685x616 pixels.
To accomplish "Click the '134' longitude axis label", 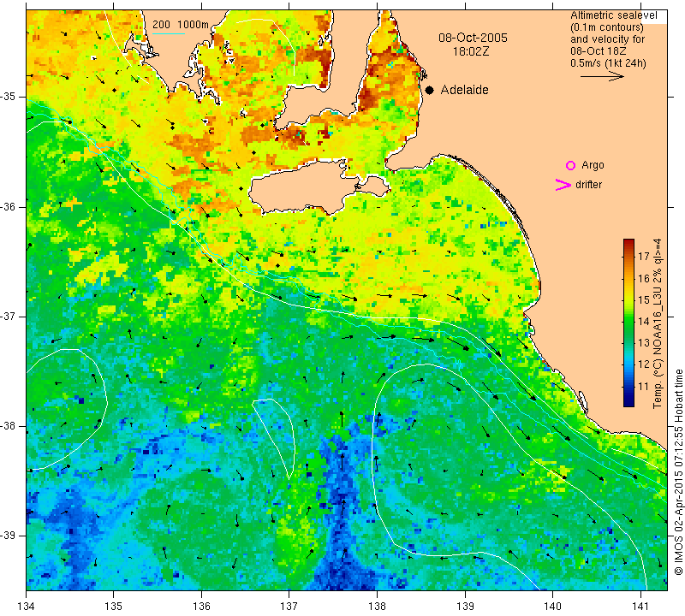I will (27, 607).
